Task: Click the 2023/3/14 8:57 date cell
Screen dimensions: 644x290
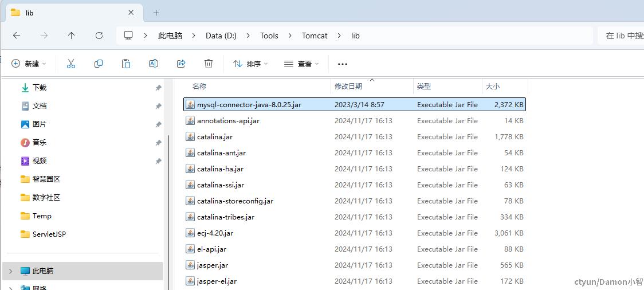Action: [359, 105]
